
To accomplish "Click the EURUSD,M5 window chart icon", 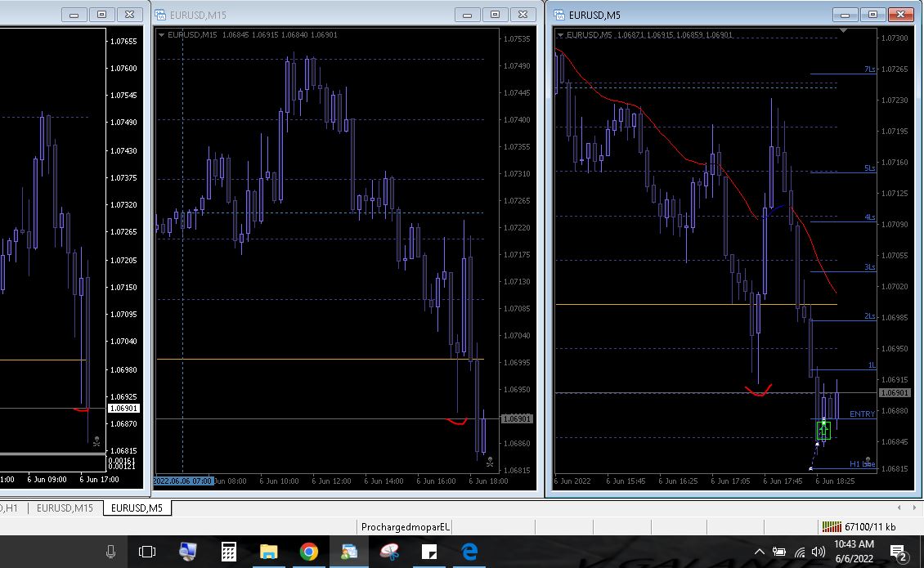I will (559, 15).
